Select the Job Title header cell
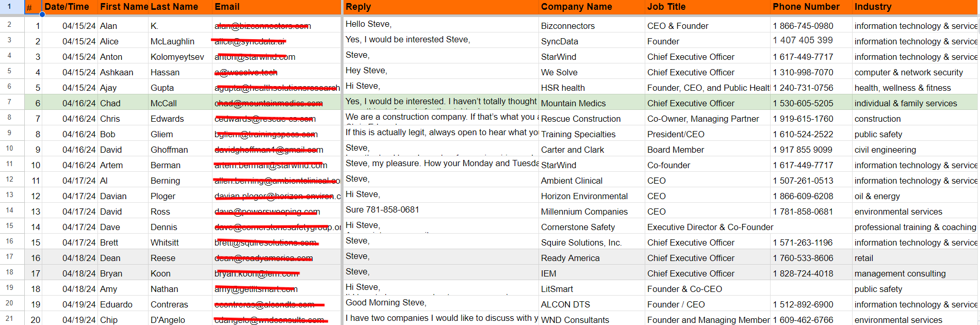 [707, 7]
